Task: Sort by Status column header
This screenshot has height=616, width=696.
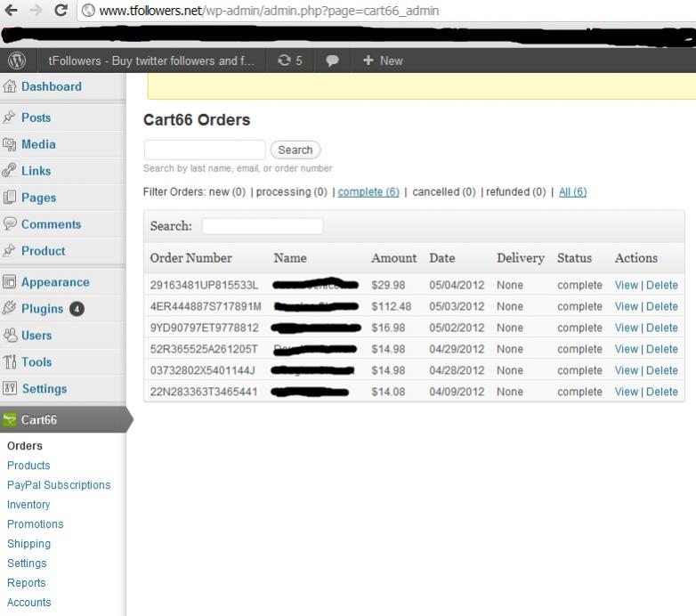Action: coord(574,258)
